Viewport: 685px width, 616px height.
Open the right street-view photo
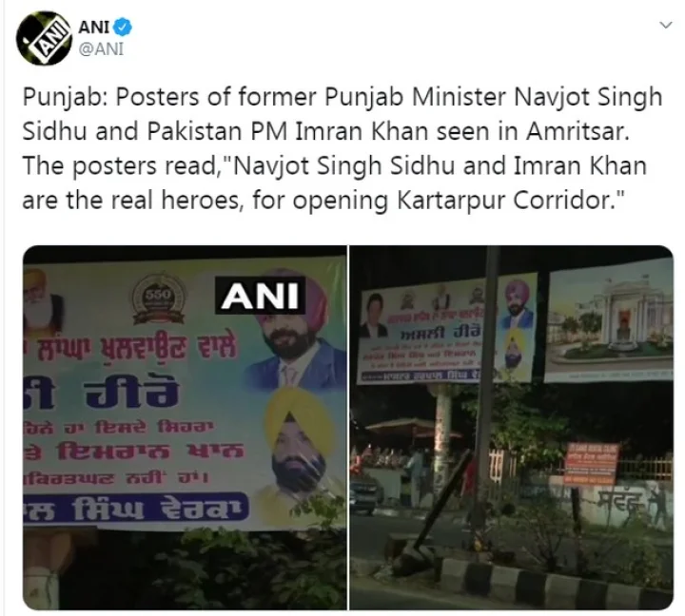tap(512, 428)
